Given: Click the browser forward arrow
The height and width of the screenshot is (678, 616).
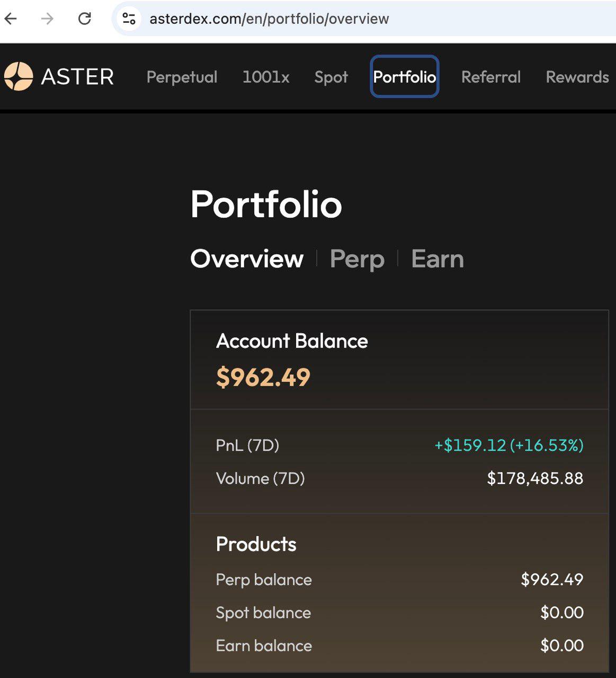Looking at the screenshot, I should tap(48, 19).
